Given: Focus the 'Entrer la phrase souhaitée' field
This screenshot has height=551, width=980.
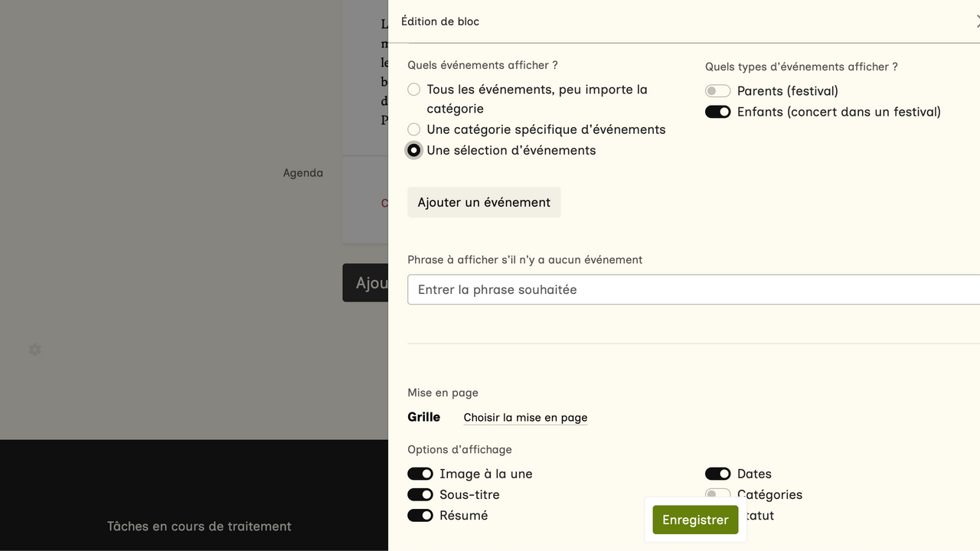Looking at the screenshot, I should click(x=689, y=289).
